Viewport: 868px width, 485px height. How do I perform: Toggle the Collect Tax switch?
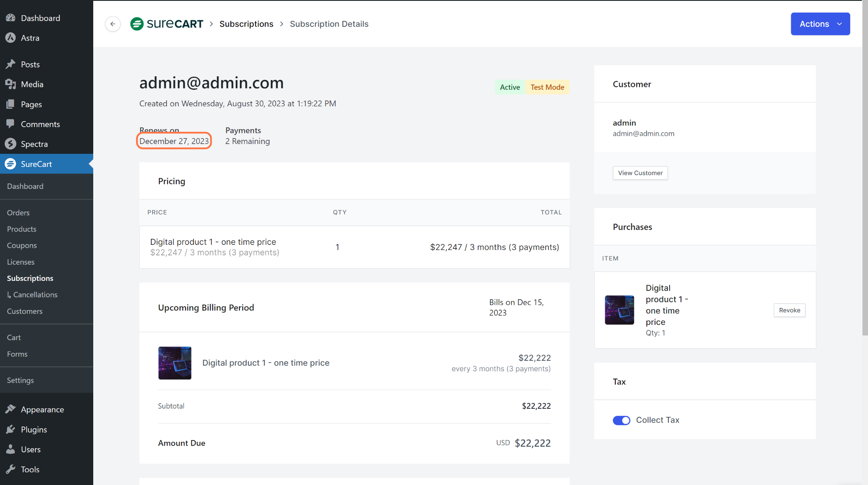coord(621,420)
